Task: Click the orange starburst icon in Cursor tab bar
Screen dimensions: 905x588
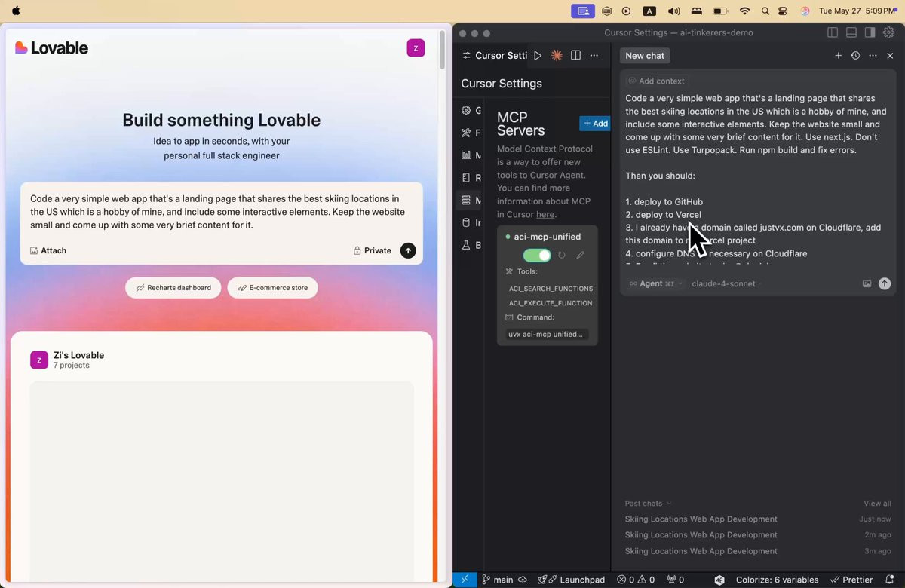Action: pyautogui.click(x=557, y=56)
